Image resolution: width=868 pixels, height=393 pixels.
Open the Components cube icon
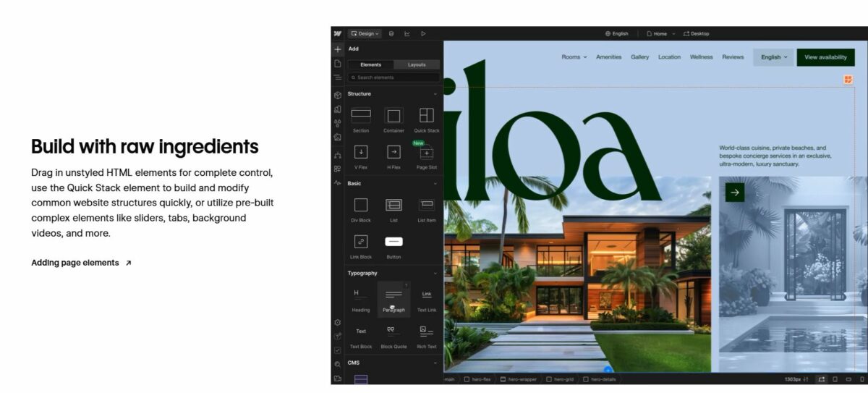click(x=338, y=95)
